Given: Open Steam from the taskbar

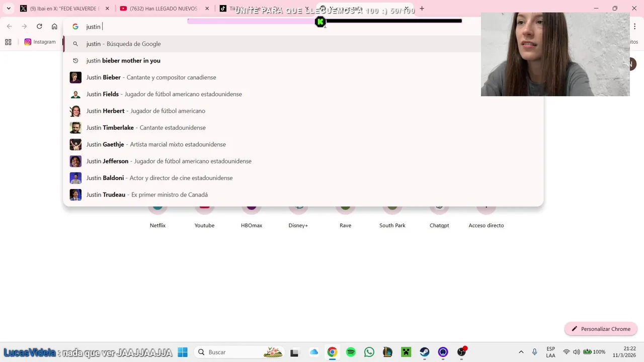Looking at the screenshot, I should click(425, 352).
